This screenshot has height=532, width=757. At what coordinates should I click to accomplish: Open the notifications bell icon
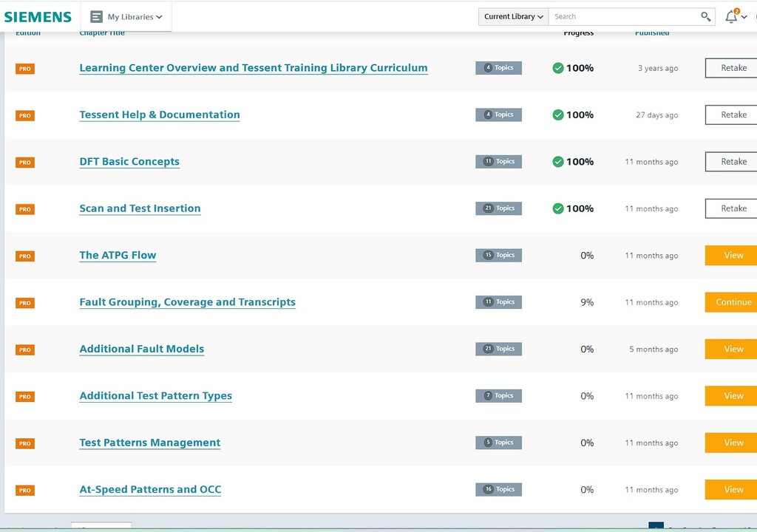[x=731, y=16]
